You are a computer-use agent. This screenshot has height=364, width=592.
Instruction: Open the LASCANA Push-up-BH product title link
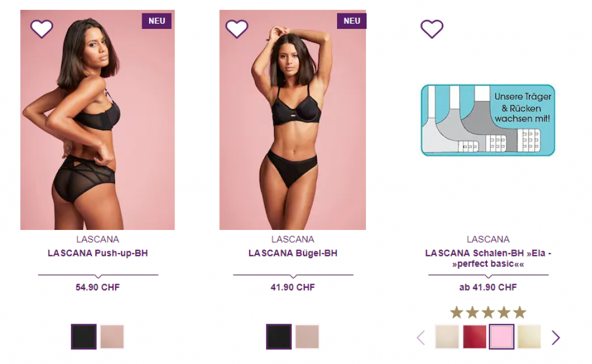(98, 253)
